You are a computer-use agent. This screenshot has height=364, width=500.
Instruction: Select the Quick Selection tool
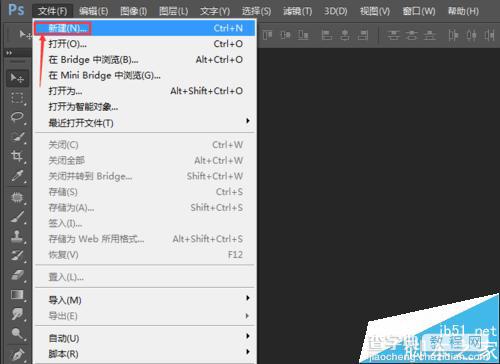17,137
